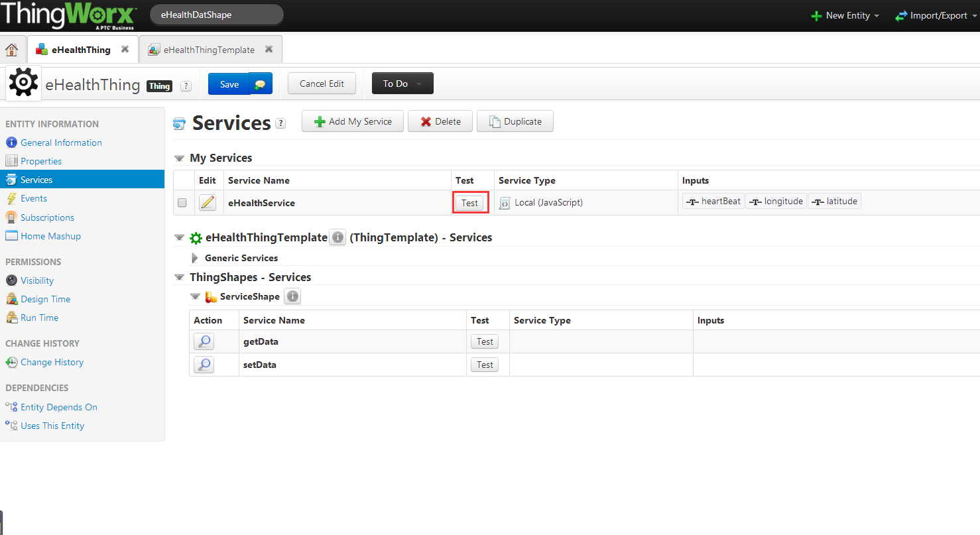Image resolution: width=980 pixels, height=535 pixels.
Task: Click the green gear eHealthThingTemplate icon
Action: click(196, 238)
